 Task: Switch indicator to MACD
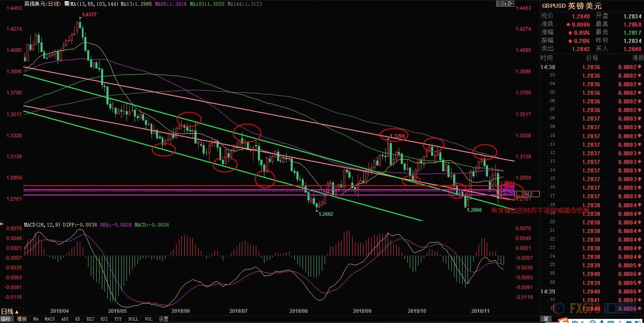(50, 319)
